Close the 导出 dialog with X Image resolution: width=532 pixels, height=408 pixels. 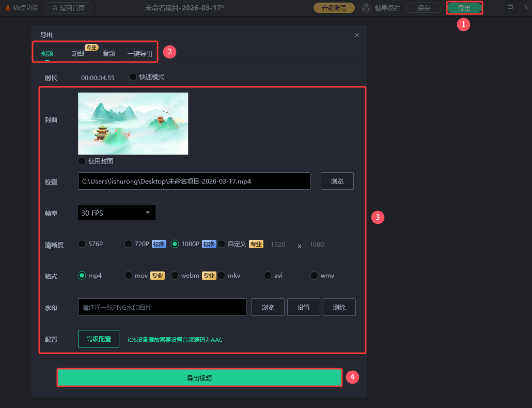356,35
